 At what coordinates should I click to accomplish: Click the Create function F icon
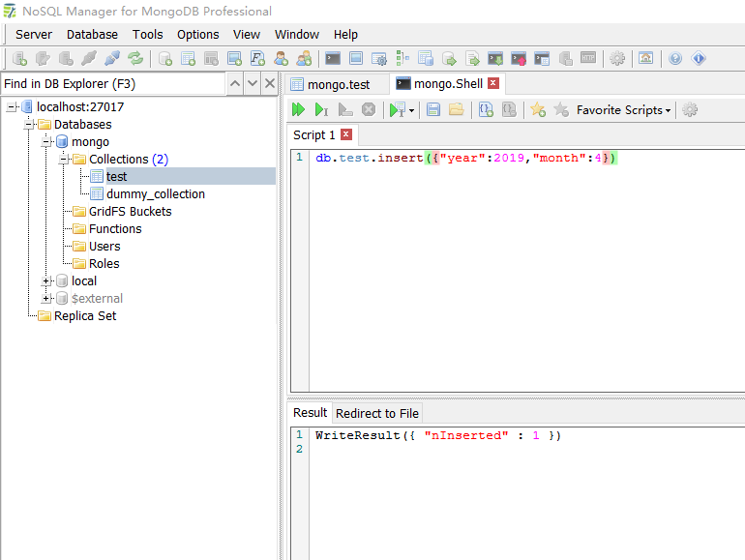pos(257,58)
